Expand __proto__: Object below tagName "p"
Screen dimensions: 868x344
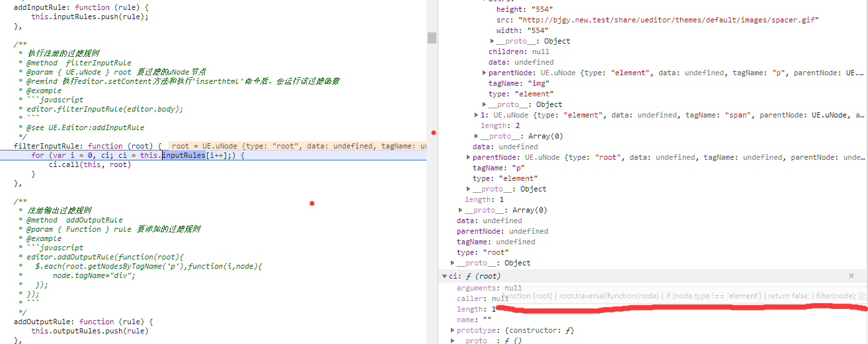click(x=469, y=189)
